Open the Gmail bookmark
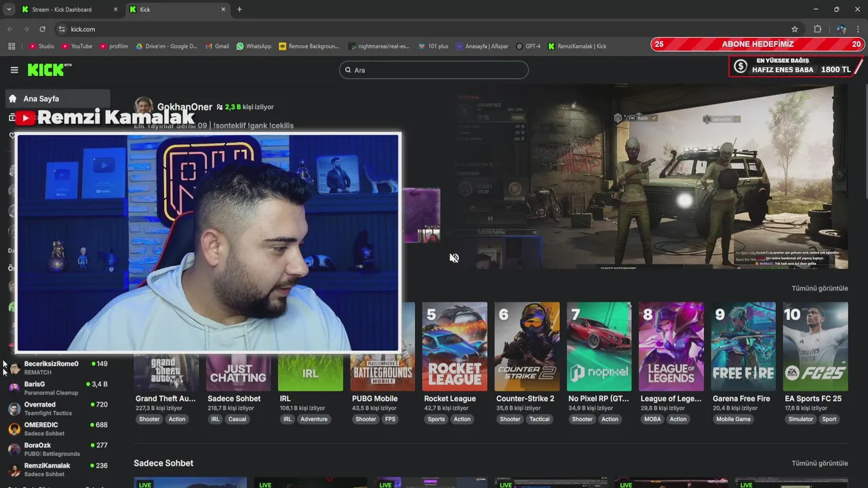 [x=217, y=46]
